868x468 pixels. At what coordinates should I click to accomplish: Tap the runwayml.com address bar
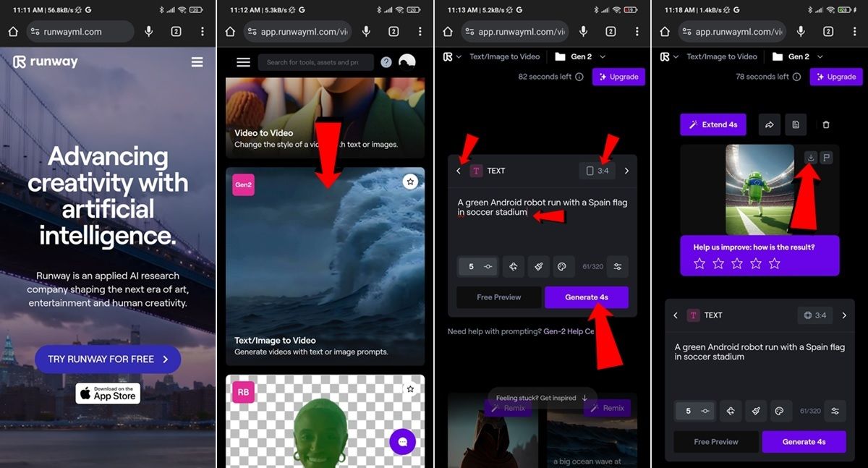[x=80, y=32]
